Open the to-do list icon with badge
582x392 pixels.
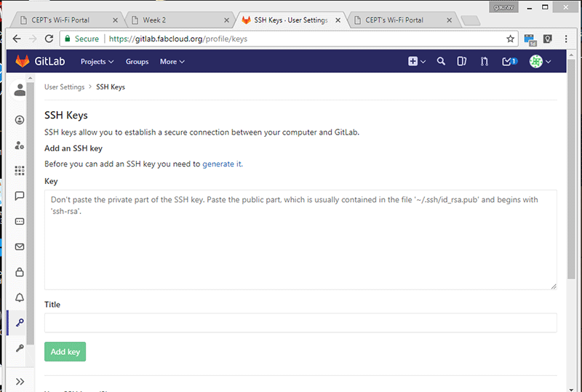tap(509, 61)
